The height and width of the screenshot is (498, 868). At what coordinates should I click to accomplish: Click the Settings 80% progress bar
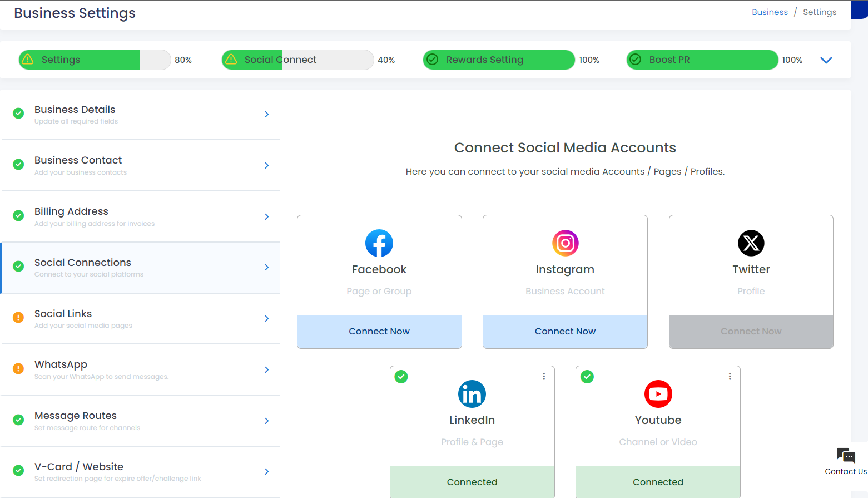[x=95, y=60]
